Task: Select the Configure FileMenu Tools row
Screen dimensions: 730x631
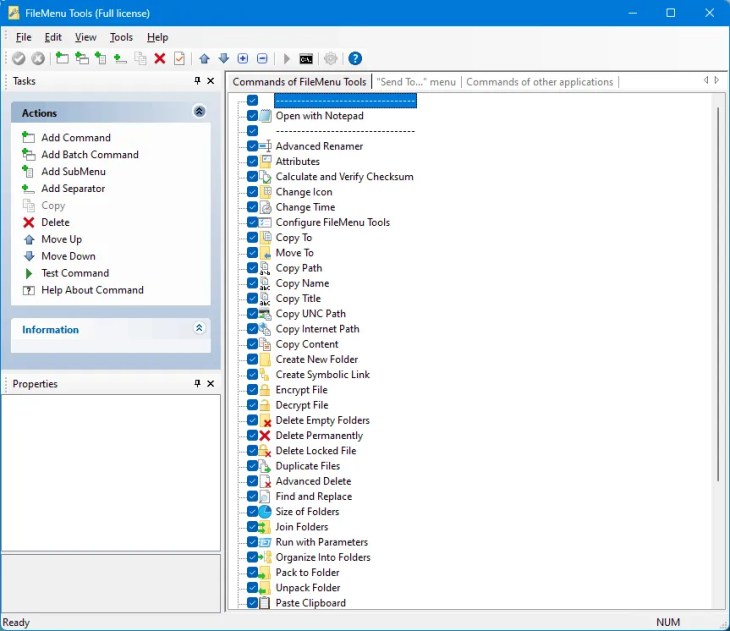Action: tap(333, 223)
